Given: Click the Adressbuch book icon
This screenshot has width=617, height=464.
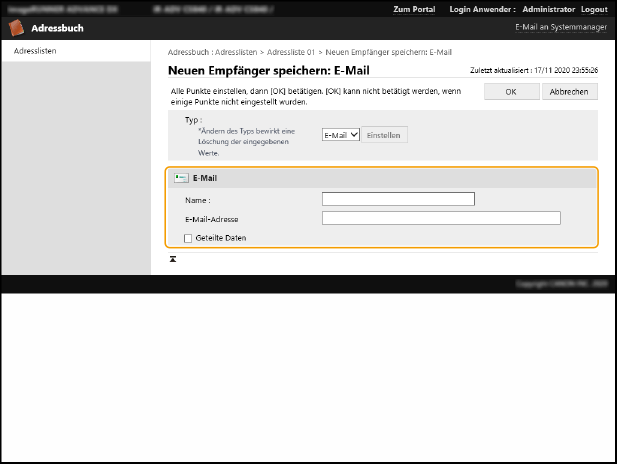Looking at the screenshot, I should tap(19, 28).
